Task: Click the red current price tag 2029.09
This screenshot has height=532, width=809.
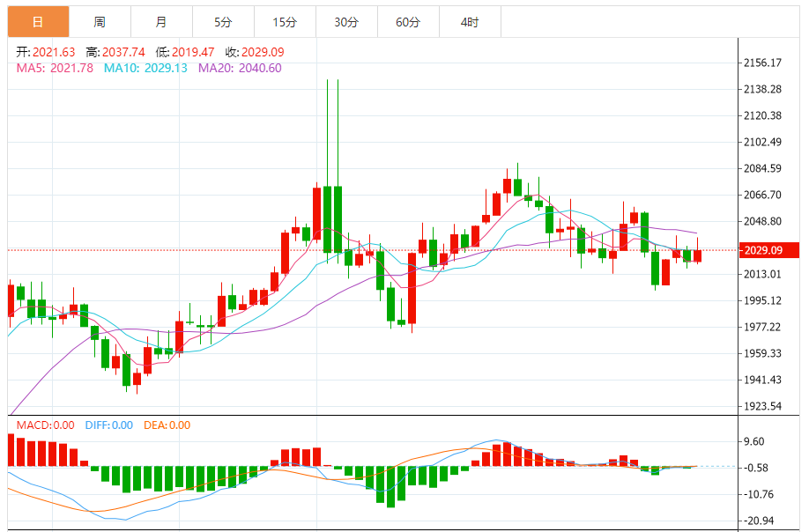Action: coord(768,250)
